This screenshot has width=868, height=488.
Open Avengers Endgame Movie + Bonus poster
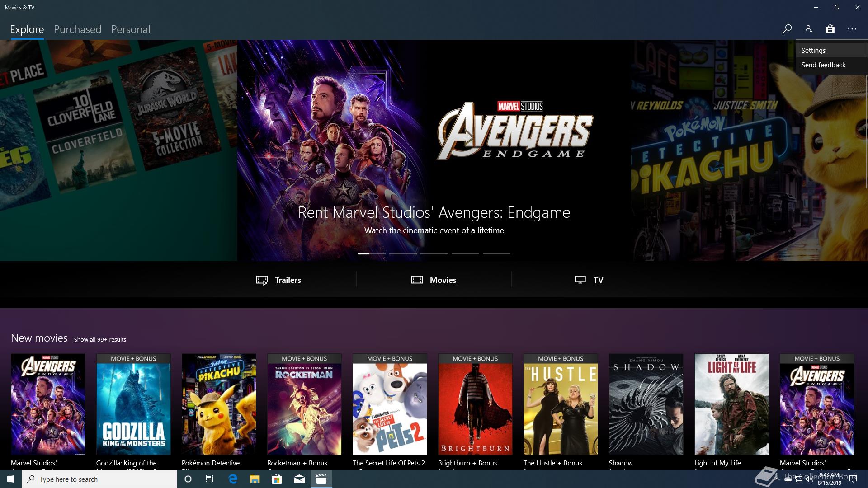tap(817, 404)
